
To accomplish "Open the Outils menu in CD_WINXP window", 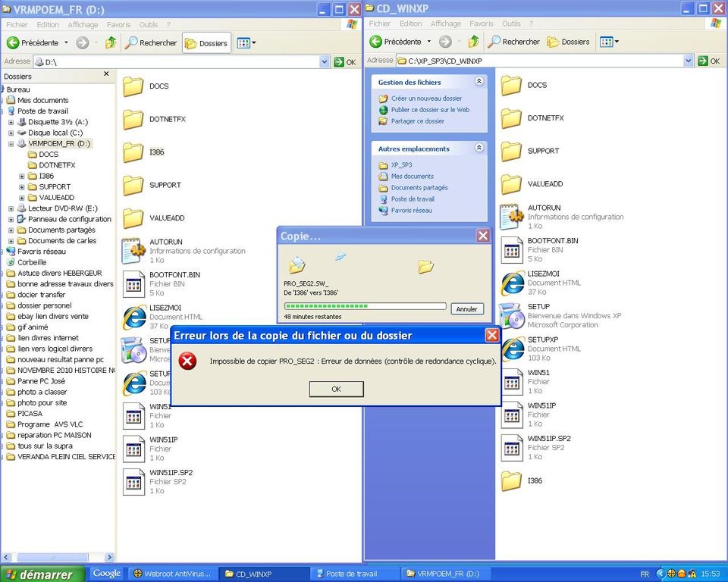I will [511, 23].
